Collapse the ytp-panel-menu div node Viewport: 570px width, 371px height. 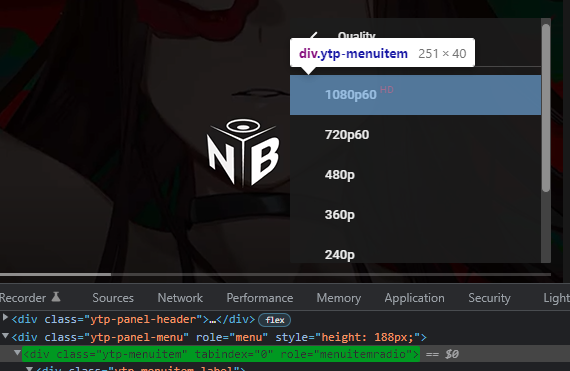tap(5, 336)
